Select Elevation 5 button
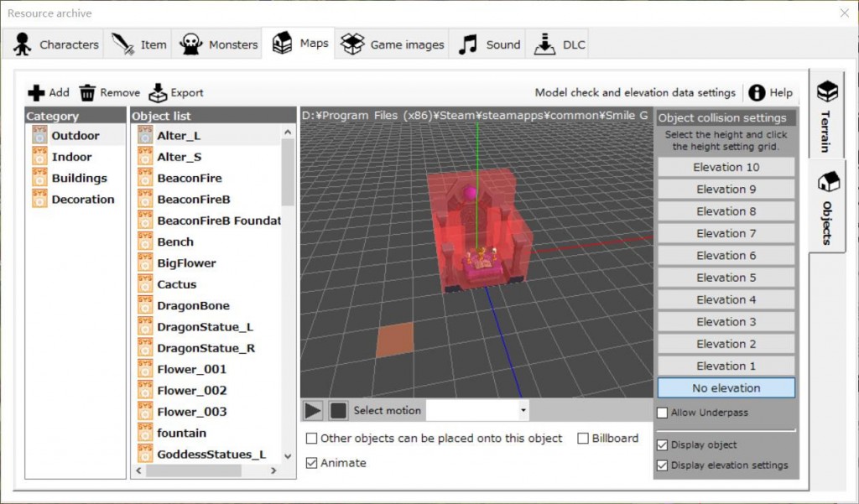The height and width of the screenshot is (504, 859). pos(726,278)
